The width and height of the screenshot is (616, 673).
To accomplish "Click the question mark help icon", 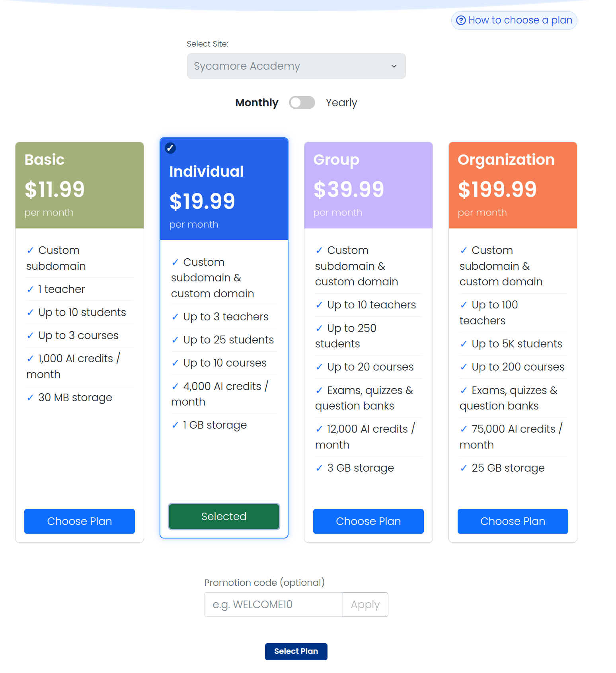I will coord(461,20).
